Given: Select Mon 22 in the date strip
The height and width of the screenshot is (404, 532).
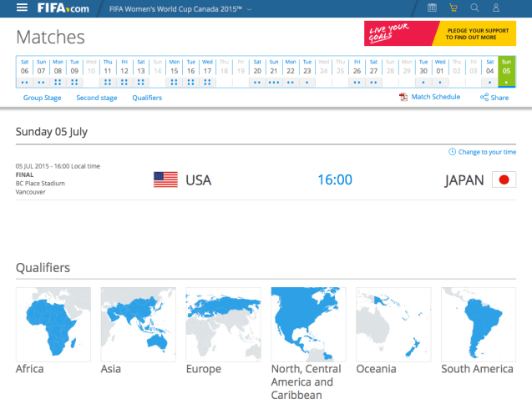Looking at the screenshot, I should (x=291, y=72).
